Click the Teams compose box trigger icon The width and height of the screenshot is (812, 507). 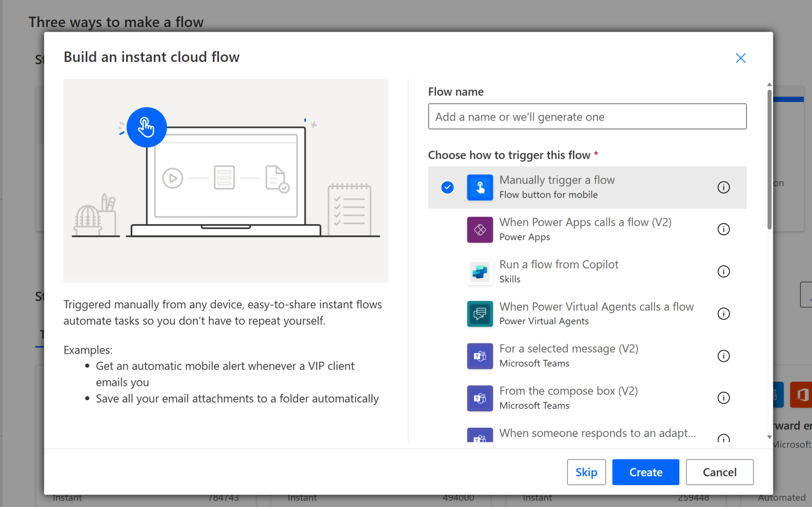tap(479, 398)
